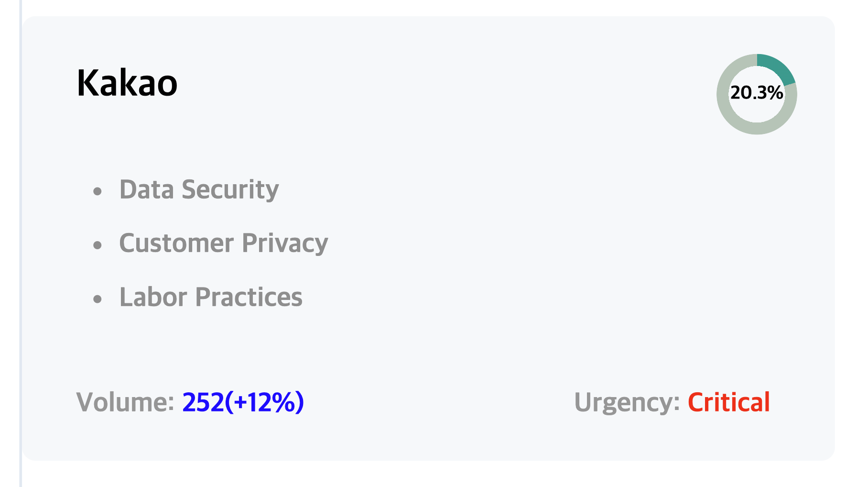Click the vertical divider line left of card

(x=21, y=243)
